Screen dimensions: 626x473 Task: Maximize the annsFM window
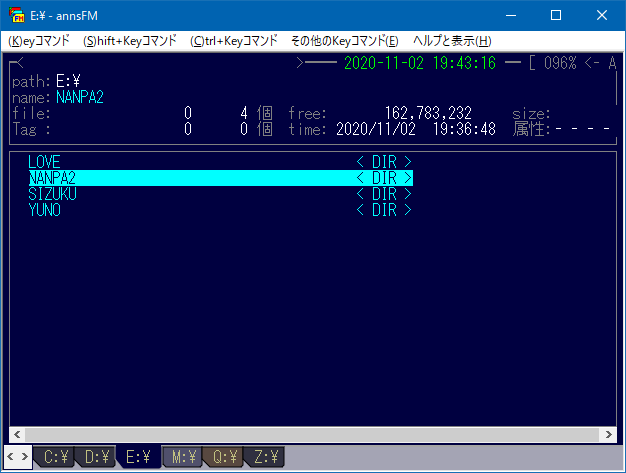(x=556, y=15)
